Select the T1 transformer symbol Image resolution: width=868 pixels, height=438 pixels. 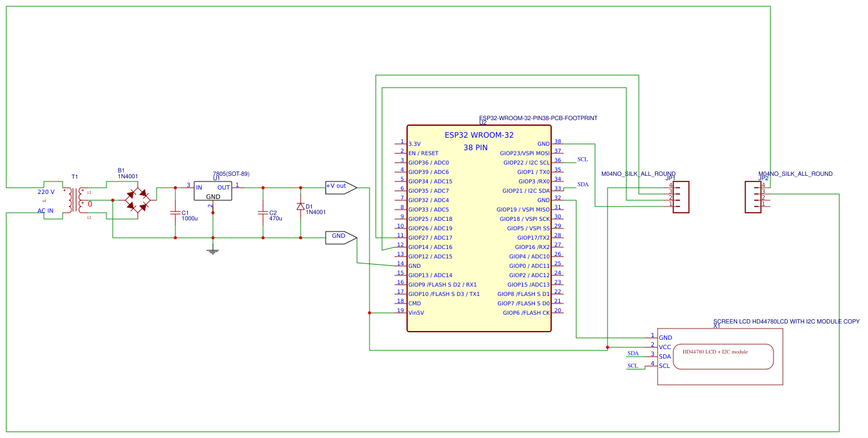tap(75, 200)
